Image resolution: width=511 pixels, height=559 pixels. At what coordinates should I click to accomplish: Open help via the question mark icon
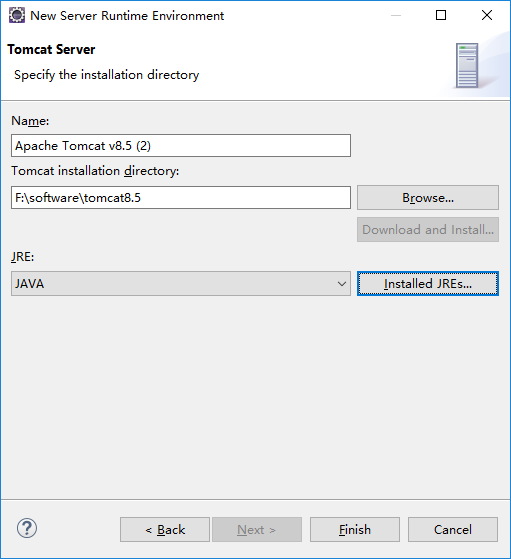[x=27, y=528]
